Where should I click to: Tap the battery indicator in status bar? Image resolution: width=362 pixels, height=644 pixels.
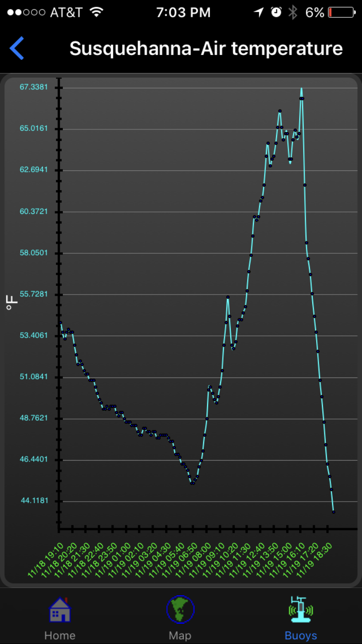point(342,13)
